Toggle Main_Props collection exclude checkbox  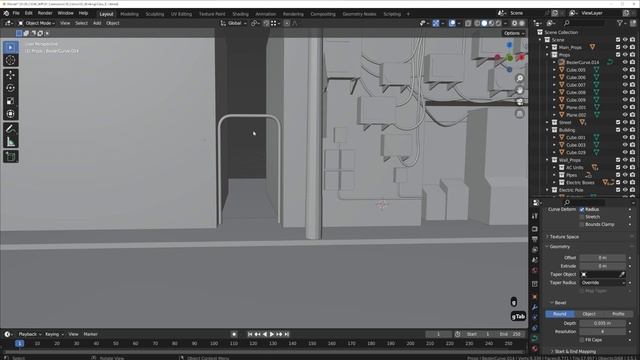coord(618,47)
